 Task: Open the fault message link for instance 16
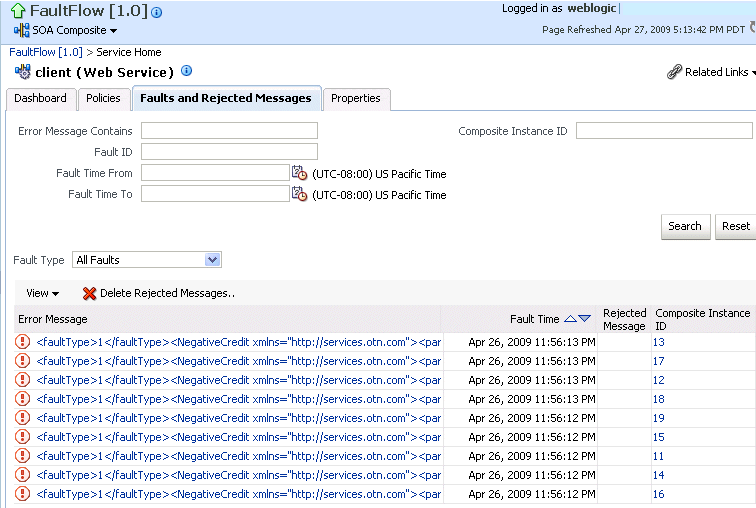pos(239,495)
